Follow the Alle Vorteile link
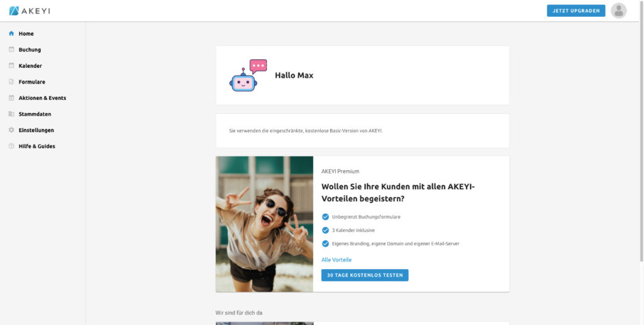Viewport: 644px width, 325px height. pyautogui.click(x=336, y=260)
